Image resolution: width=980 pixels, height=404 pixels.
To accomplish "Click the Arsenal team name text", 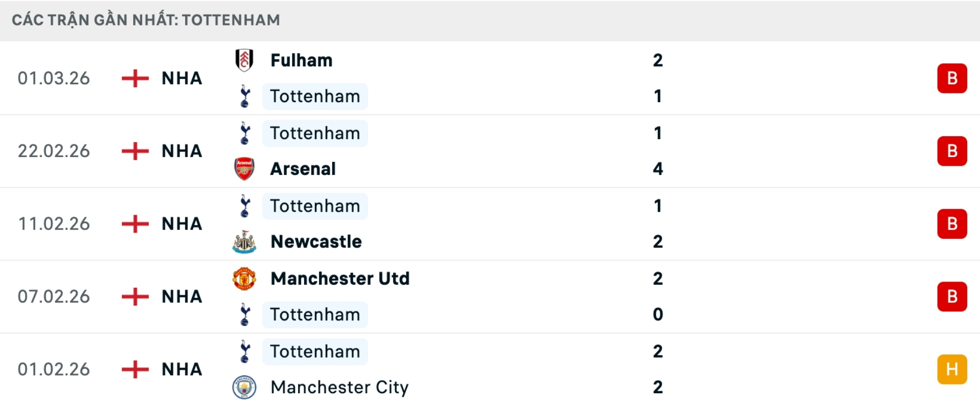I will coord(303,168).
